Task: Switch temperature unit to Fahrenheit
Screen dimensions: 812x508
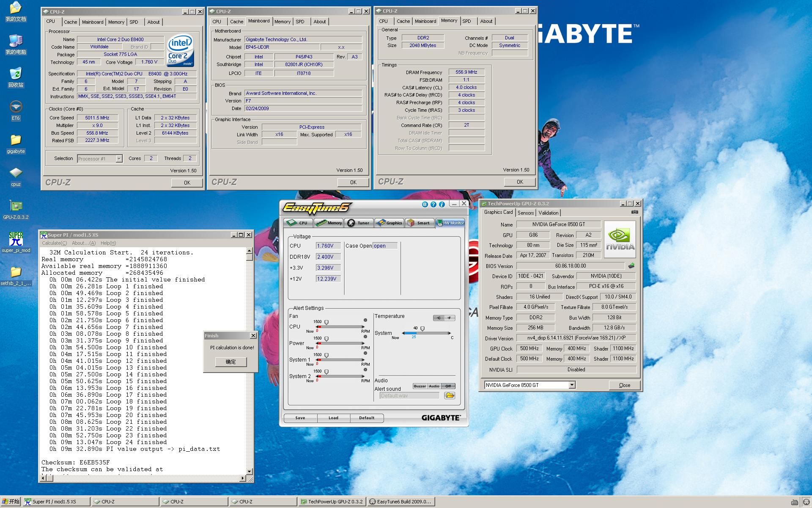Action: coord(450,318)
